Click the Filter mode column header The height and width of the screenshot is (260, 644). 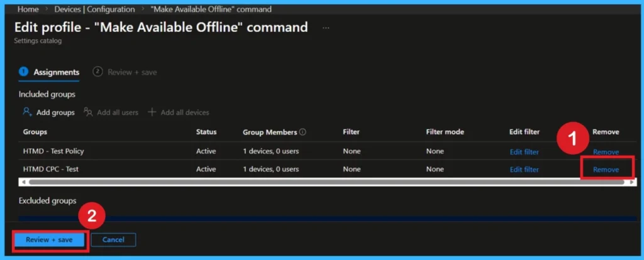pyautogui.click(x=445, y=132)
